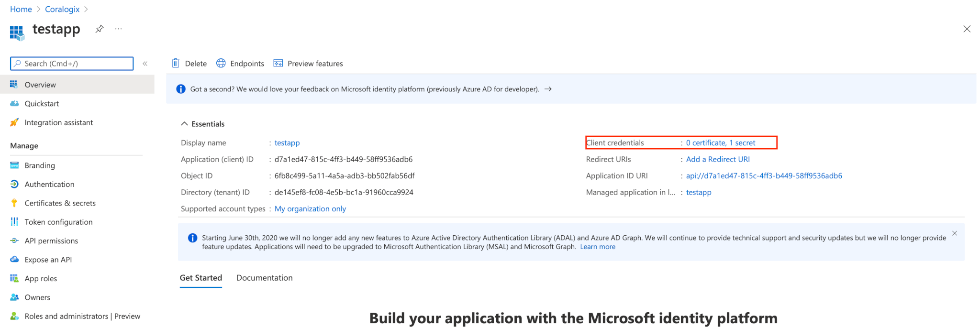Open Overview in the sidebar

pos(77,85)
